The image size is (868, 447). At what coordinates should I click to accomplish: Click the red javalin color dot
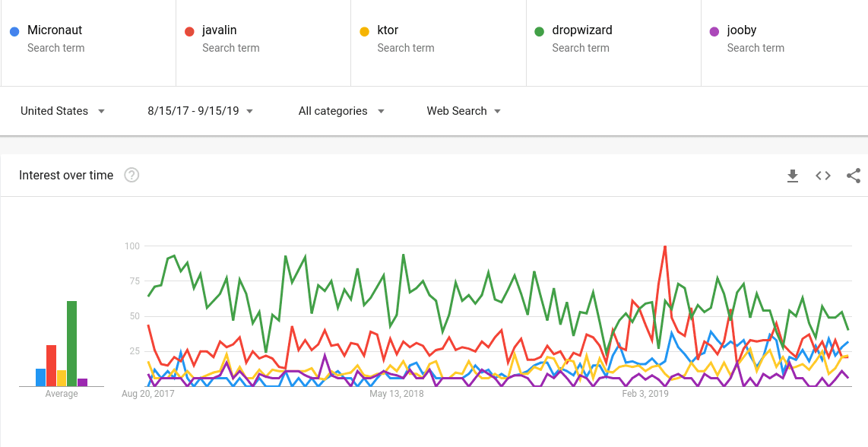pos(189,31)
